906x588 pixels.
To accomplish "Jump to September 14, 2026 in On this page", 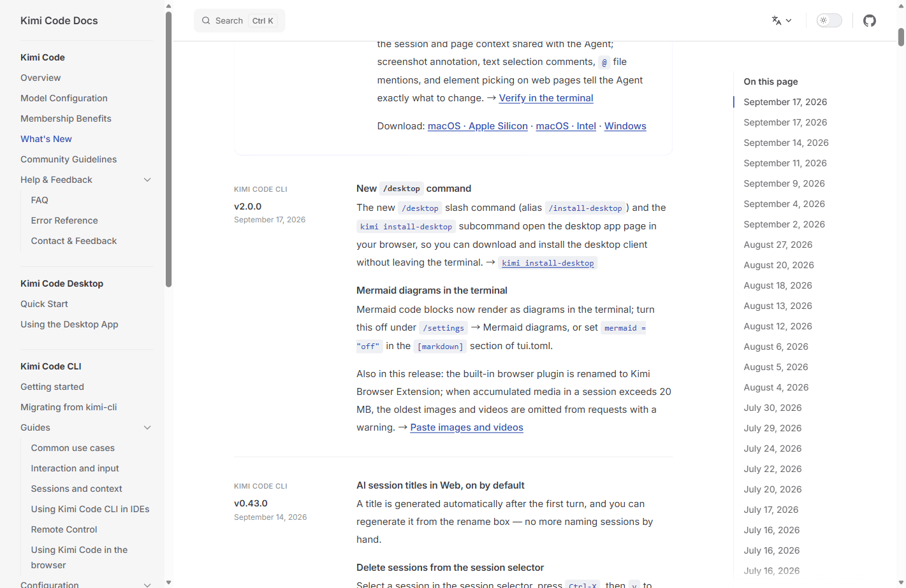I will coord(786,143).
